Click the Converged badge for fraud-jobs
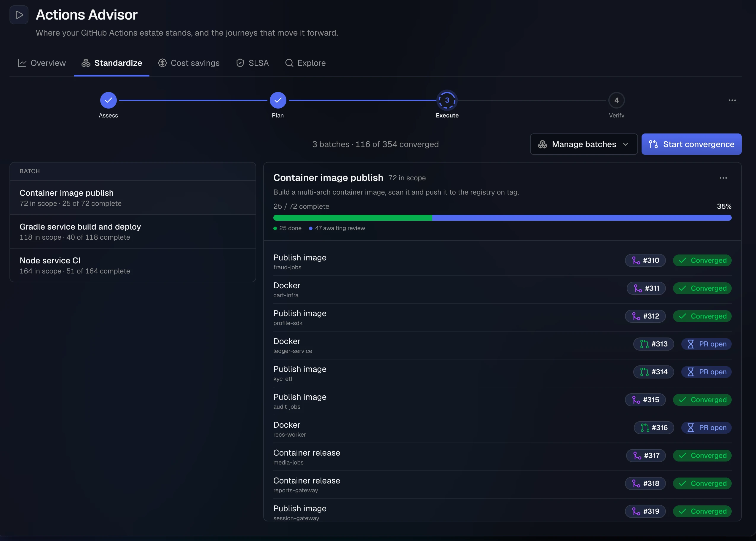The height and width of the screenshot is (541, 756). [x=702, y=260]
